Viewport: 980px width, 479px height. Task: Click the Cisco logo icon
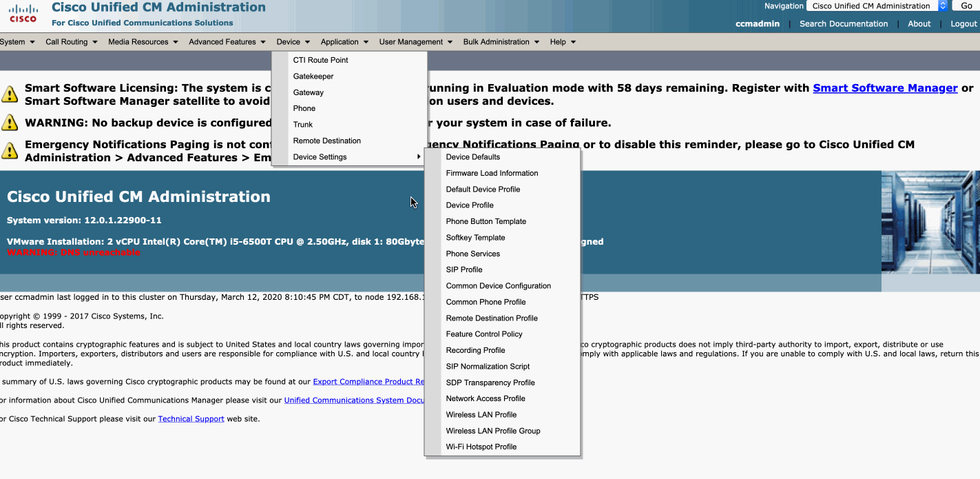23,12
